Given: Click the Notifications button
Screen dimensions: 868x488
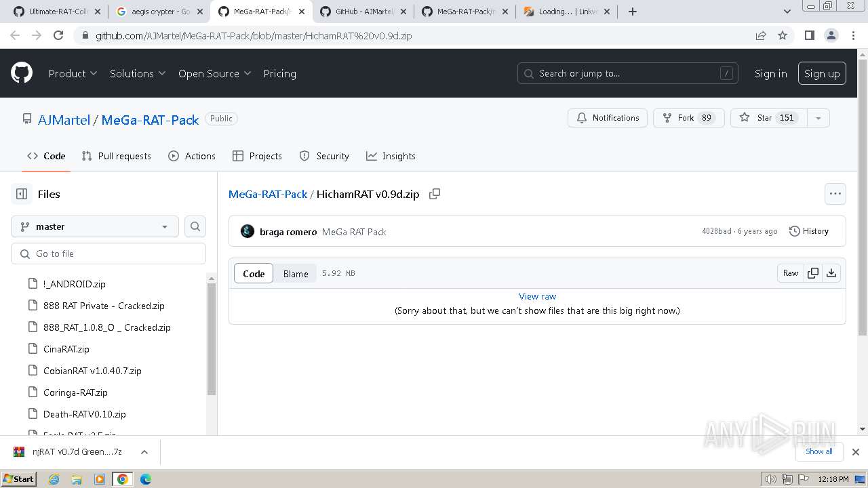Looking at the screenshot, I should point(608,118).
